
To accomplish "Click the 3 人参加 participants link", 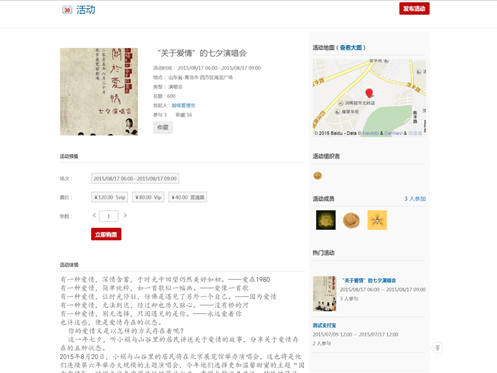I will tap(415, 199).
